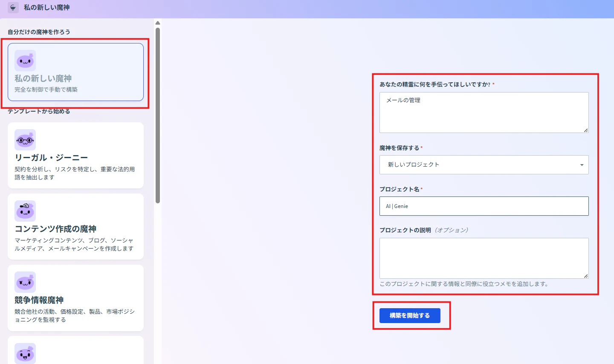This screenshot has height=364, width=614.
Task: Click the heading 自分だけの魔神を作ろう
Action: 39,32
